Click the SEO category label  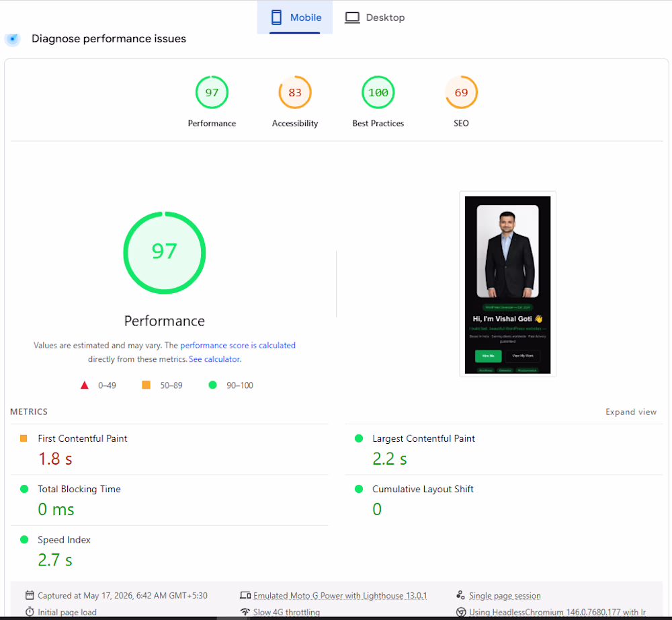click(461, 124)
